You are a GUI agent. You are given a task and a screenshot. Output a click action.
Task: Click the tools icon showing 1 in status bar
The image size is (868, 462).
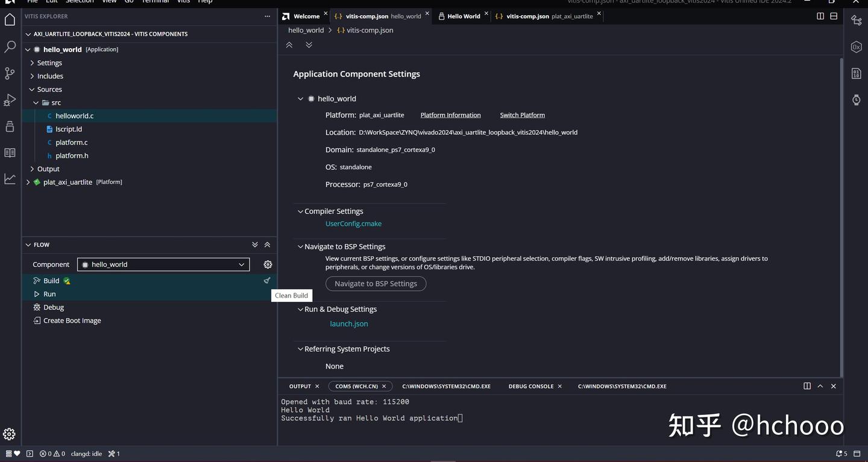114,454
